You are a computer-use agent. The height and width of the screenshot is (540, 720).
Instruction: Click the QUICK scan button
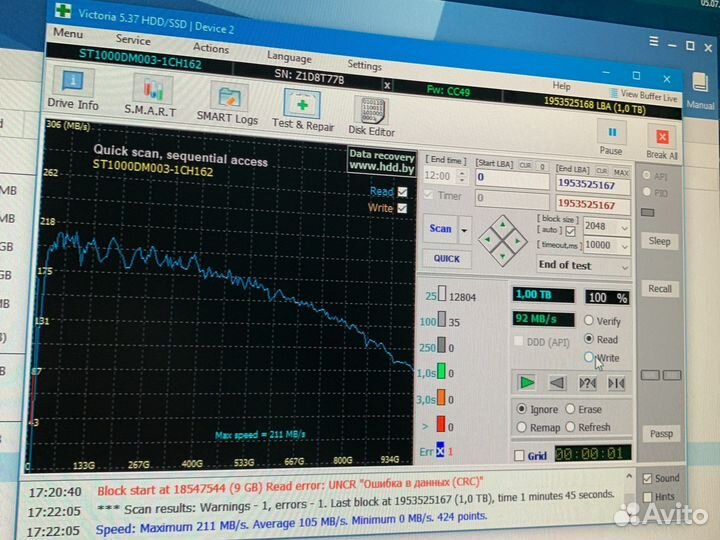(447, 258)
